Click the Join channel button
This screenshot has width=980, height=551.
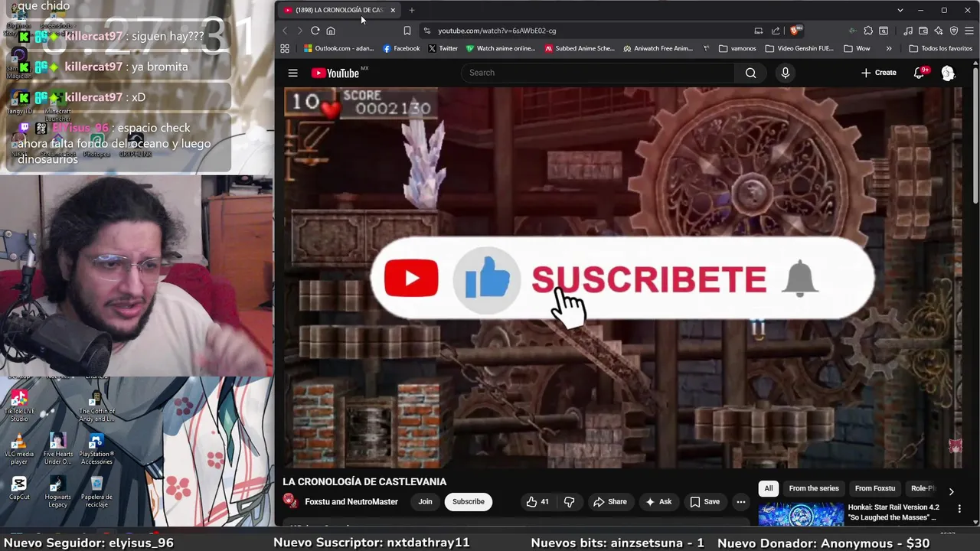click(x=425, y=502)
